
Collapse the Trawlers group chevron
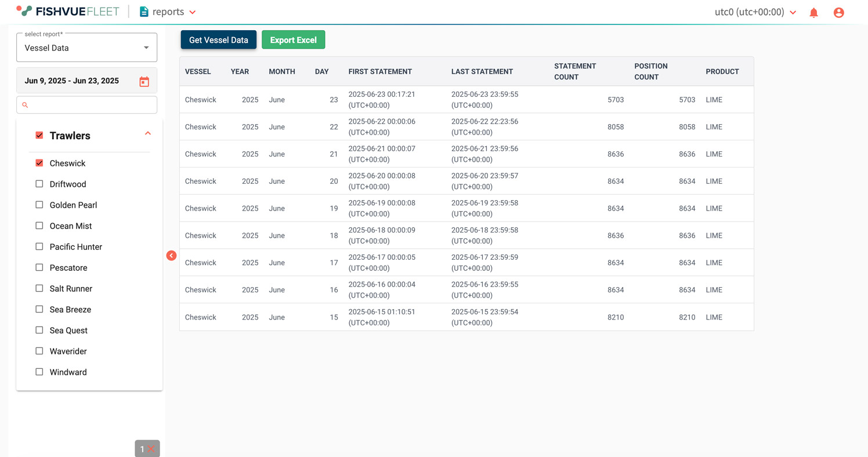148,133
